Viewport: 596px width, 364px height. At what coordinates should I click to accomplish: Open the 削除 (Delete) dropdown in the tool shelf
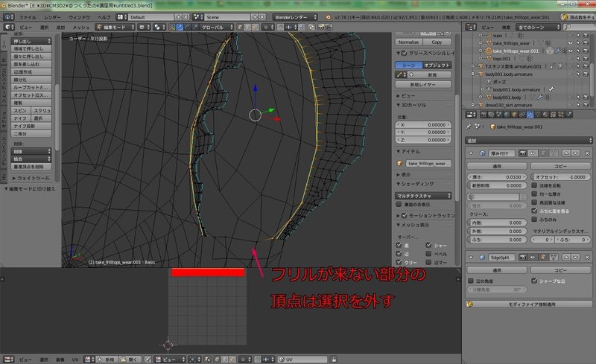pos(31,151)
